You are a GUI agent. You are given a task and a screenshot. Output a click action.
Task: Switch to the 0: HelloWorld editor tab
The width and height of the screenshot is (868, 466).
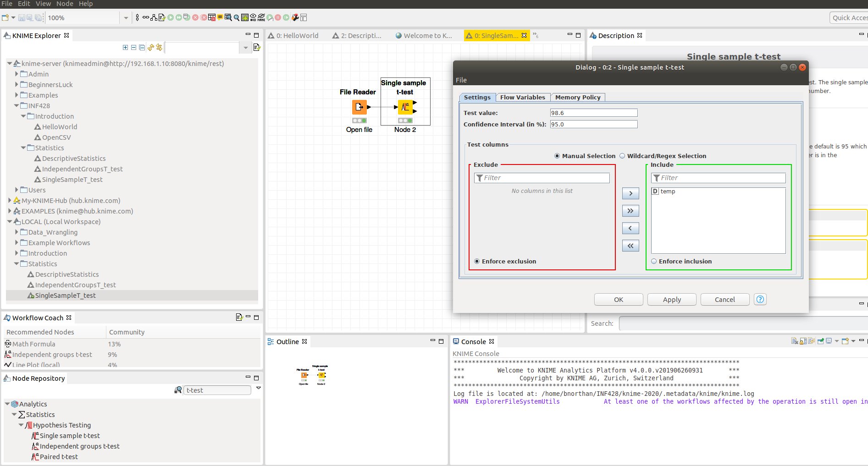tap(293, 35)
